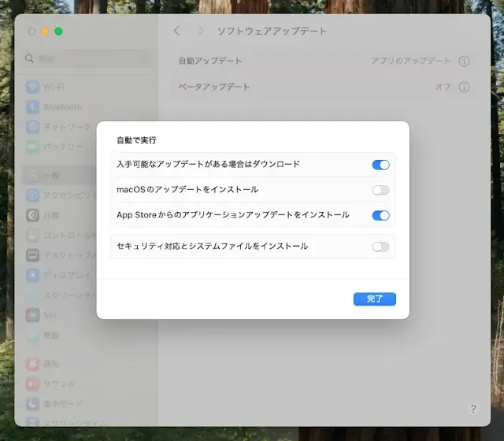Go forward with the right chevron
Viewport: 504px width, 441px height.
point(201,31)
